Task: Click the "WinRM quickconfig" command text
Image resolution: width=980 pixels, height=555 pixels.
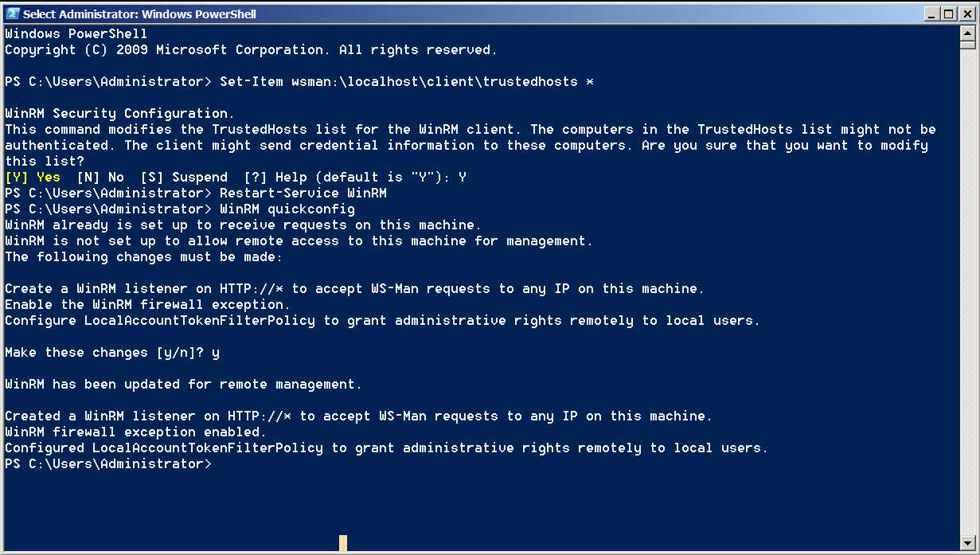Action: (x=287, y=209)
